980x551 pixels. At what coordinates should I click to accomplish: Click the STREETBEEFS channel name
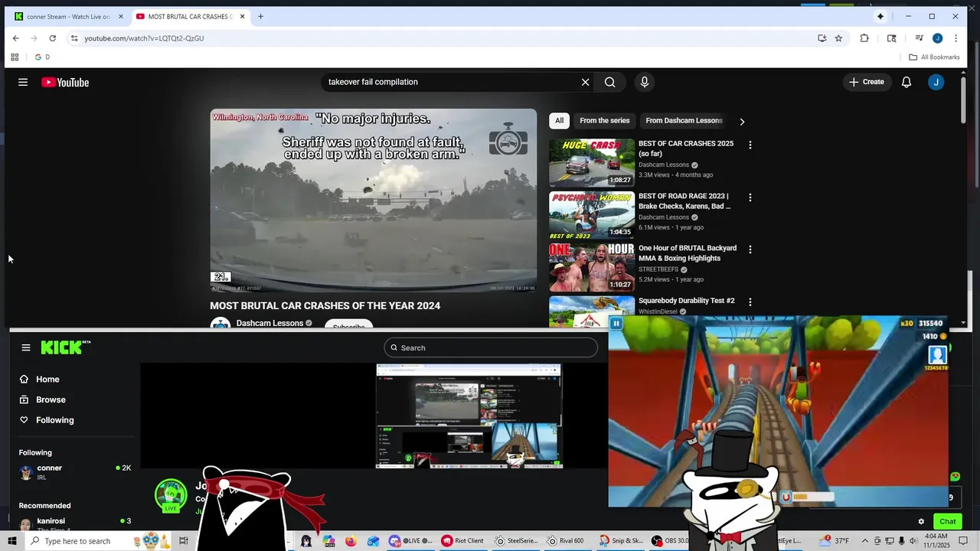658,269
